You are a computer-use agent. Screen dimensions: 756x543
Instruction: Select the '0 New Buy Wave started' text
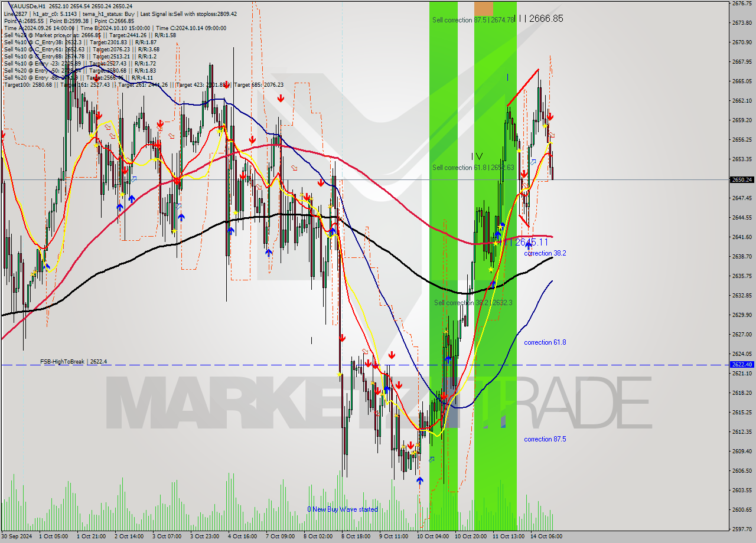click(x=343, y=509)
